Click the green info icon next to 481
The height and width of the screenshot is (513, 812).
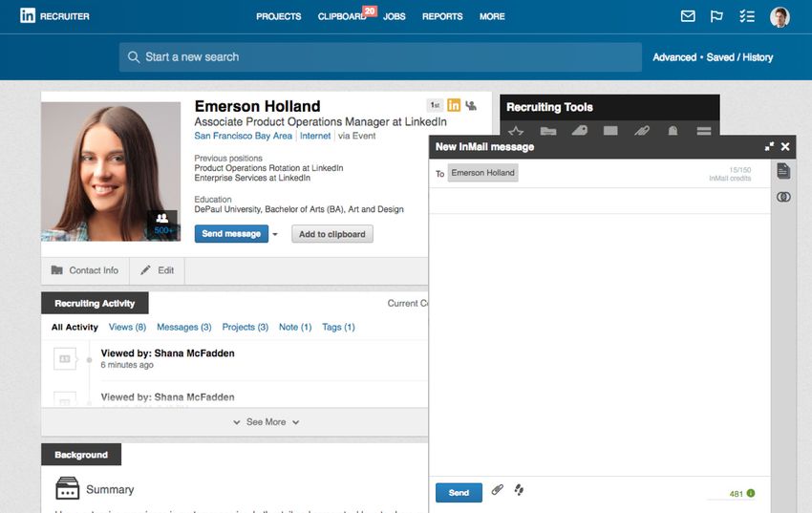click(751, 493)
